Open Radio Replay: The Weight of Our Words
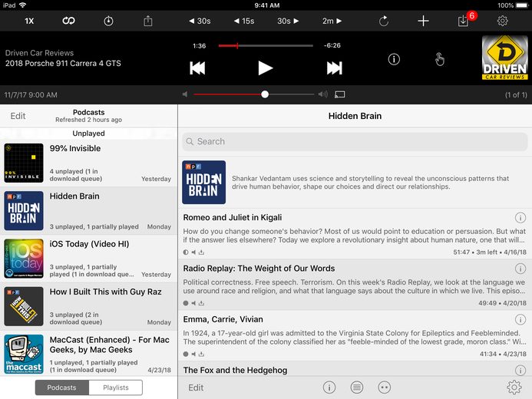Viewport: 532px width, 399px height. pyautogui.click(x=355, y=285)
